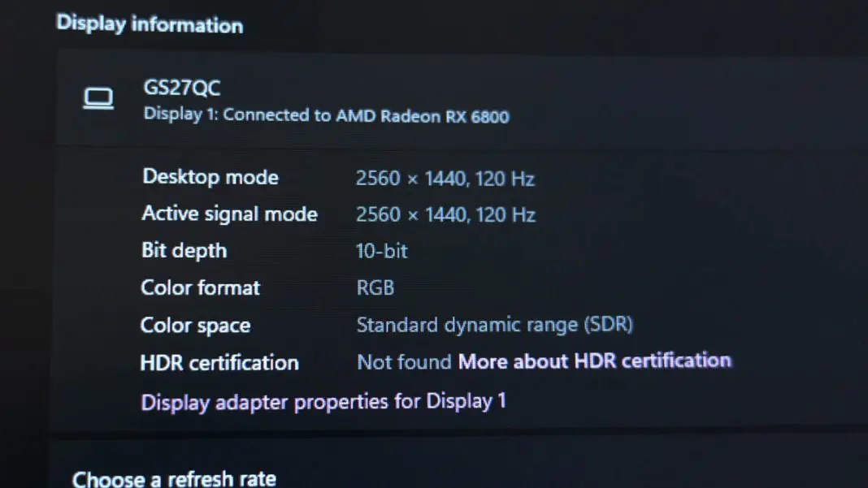Open Display adapter properties for Display 1

tap(324, 401)
